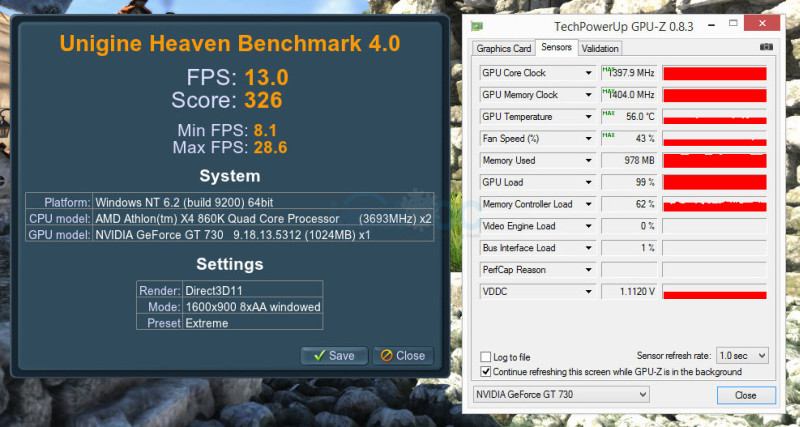
Task: Click the GPU-Z maximize window button
Action: [x=733, y=24]
